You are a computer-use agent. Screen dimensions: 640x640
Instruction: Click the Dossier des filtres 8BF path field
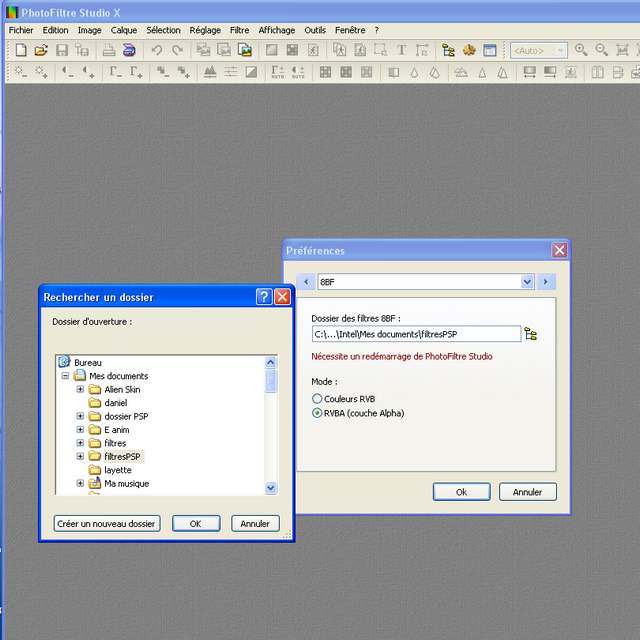pos(416,334)
